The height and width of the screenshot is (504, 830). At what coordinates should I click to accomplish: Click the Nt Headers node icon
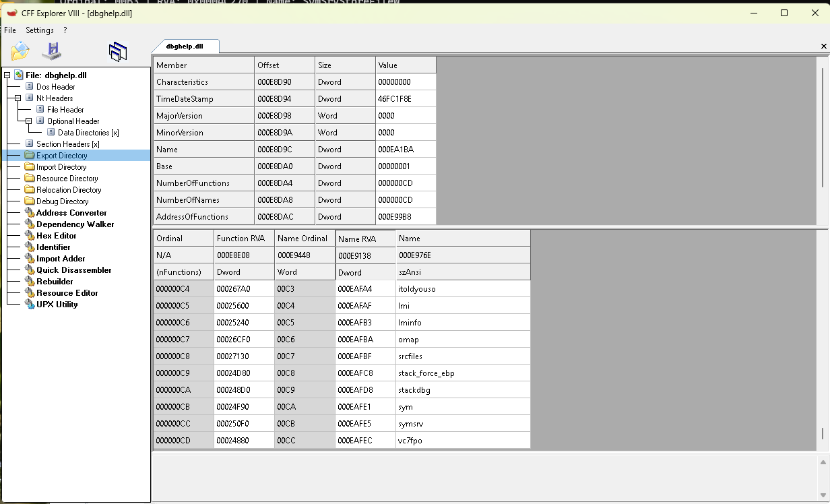click(30, 98)
